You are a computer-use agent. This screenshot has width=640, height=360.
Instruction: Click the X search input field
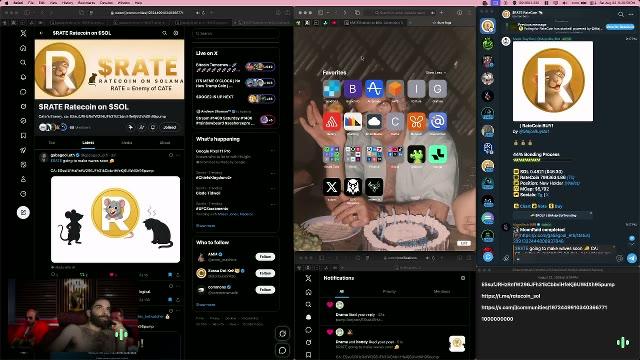pyautogui.click(x=235, y=33)
